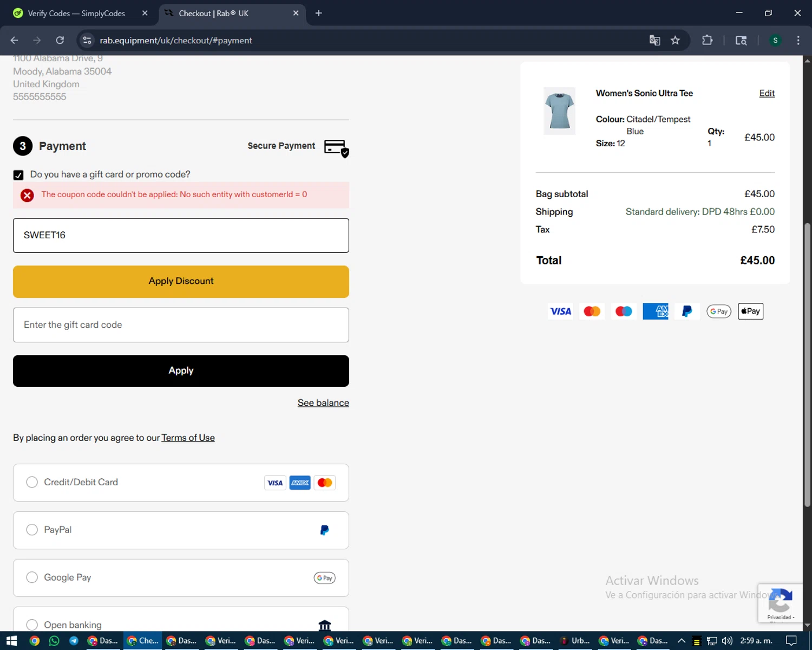Click the Women's Sonic Ultra Tee thumbnail

pos(559,110)
